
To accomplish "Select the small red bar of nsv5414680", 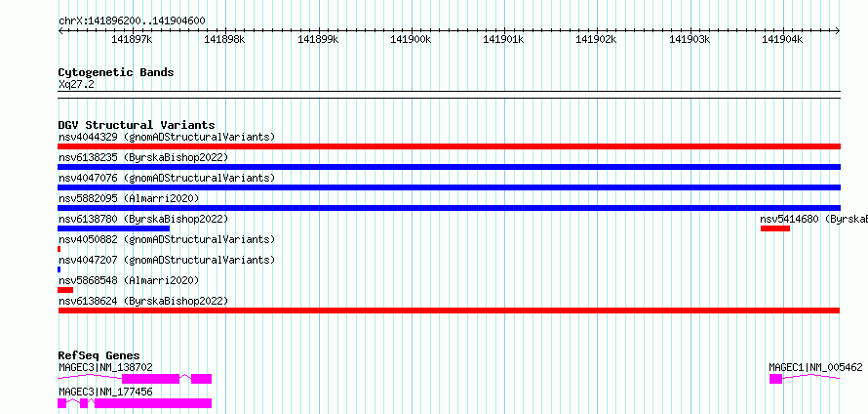I will (775, 228).
